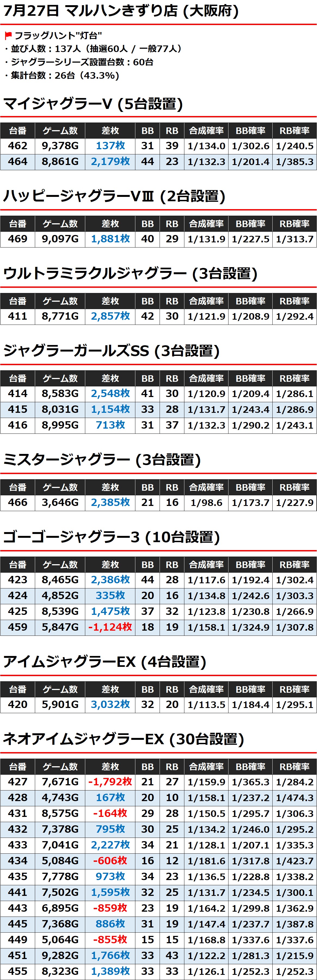Click the -606枚 value in row 434

coord(110,861)
